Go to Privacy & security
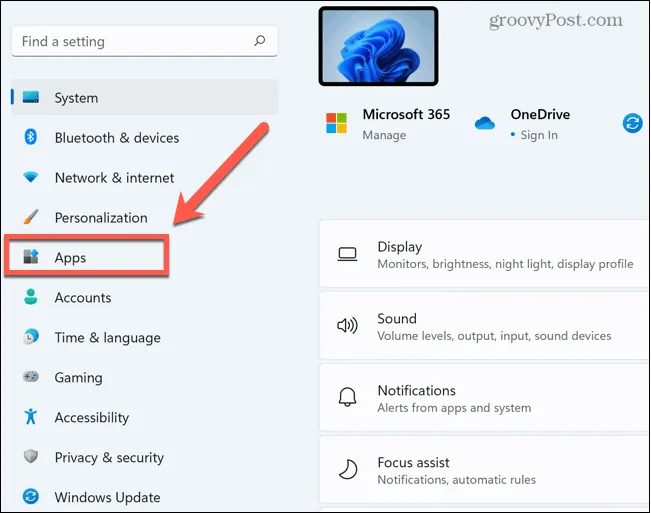This screenshot has height=513, width=651. point(109,457)
